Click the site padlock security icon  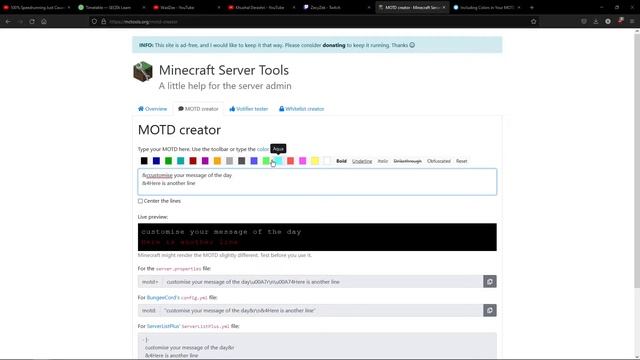[x=104, y=21]
